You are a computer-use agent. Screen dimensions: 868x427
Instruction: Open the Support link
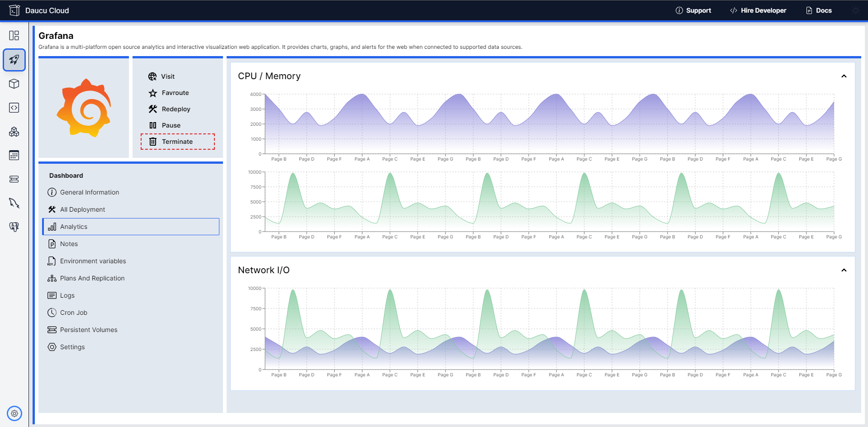693,10
